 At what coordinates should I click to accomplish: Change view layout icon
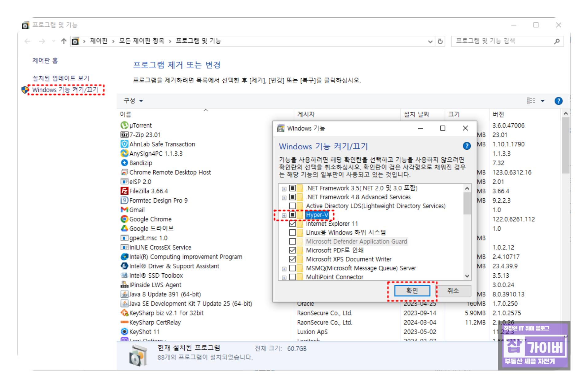coord(531,101)
